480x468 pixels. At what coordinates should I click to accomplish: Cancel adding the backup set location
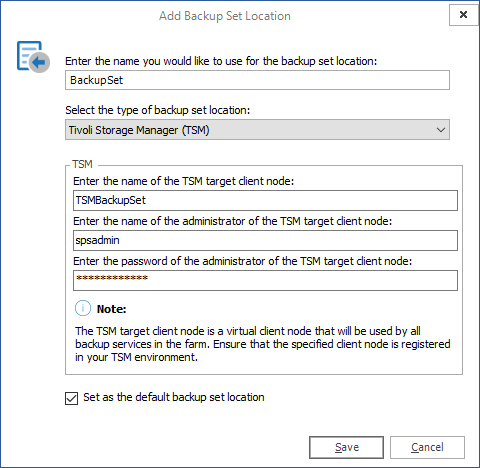(x=427, y=447)
